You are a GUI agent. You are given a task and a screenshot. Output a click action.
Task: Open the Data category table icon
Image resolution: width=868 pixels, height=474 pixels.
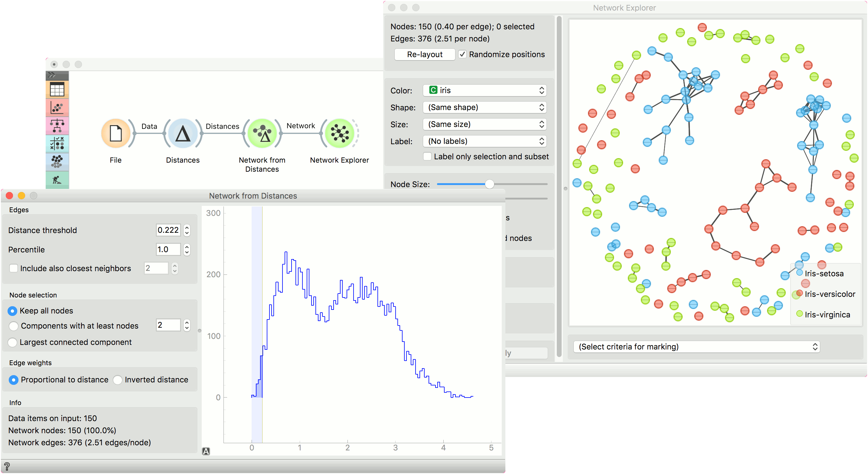point(57,89)
